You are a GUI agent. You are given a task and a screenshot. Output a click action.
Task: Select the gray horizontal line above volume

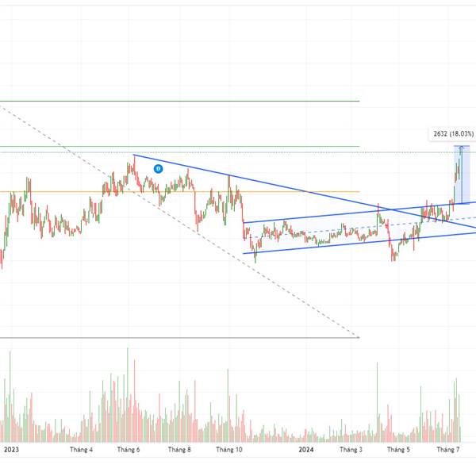click(x=180, y=338)
